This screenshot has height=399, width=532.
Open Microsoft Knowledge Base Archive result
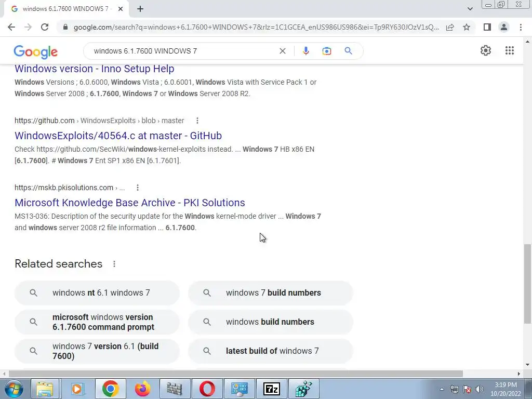coord(129,203)
